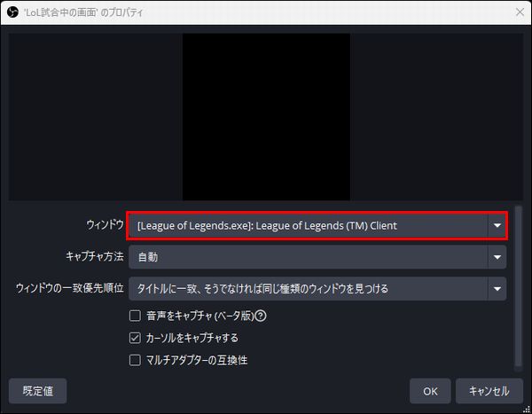Screen dimensions: 532x414
Task: Click the OBS logo icon in title bar
Action: (x=12, y=12)
